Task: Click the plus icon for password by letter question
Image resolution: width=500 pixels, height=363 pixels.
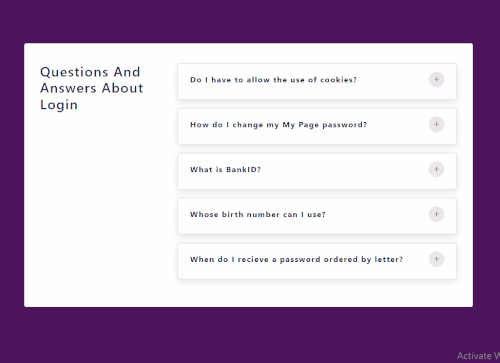Action: click(436, 259)
